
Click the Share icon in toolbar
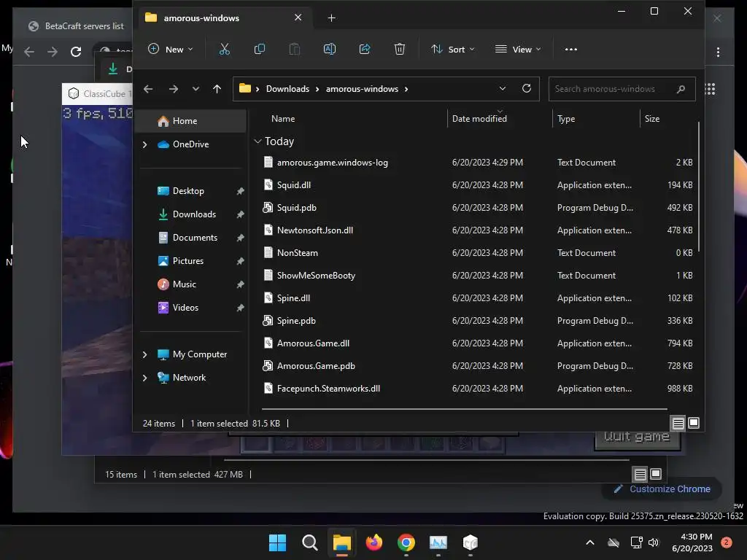365,49
